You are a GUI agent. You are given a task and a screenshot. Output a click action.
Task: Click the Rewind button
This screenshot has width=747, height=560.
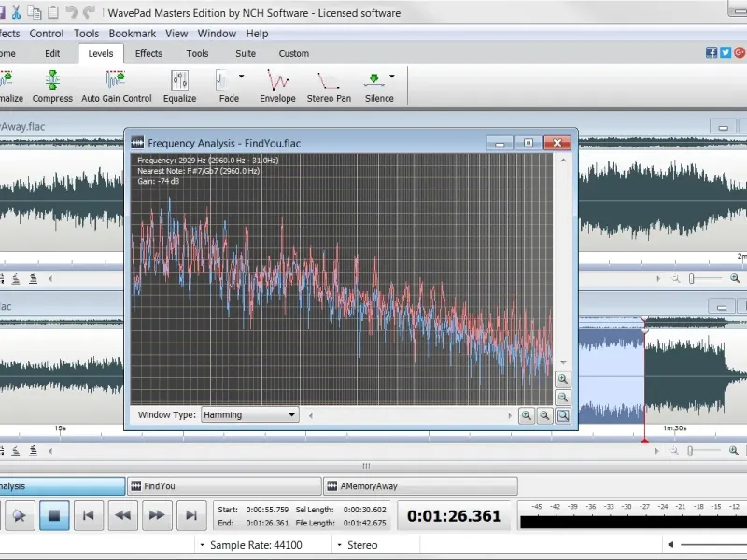[x=122, y=514]
